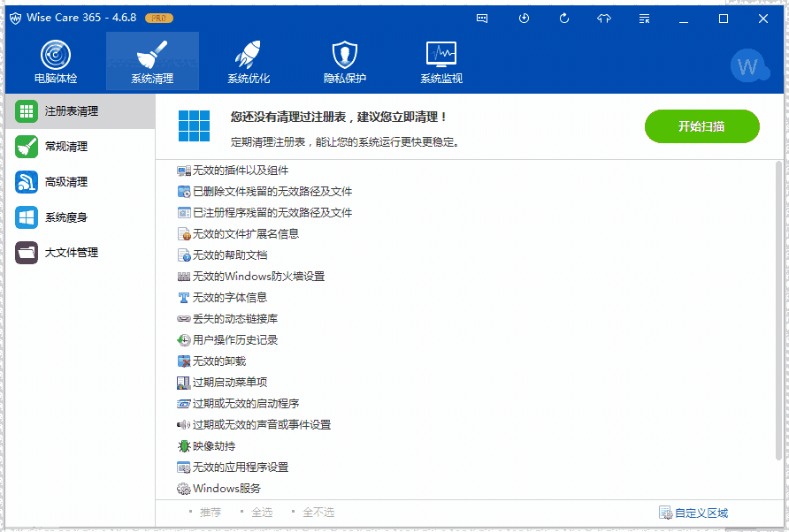This screenshot has width=789, height=532.
Task: Click the 丢失的动态链接库 link icon
Action: 184,319
